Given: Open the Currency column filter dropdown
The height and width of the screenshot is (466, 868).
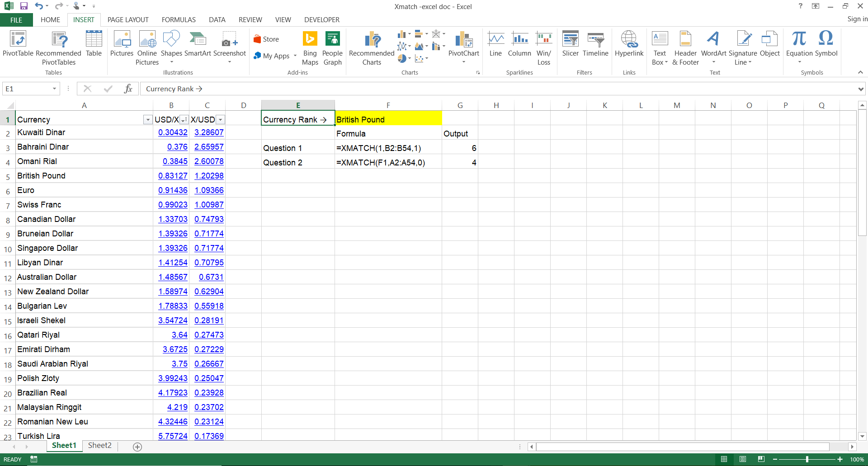Looking at the screenshot, I should point(147,120).
